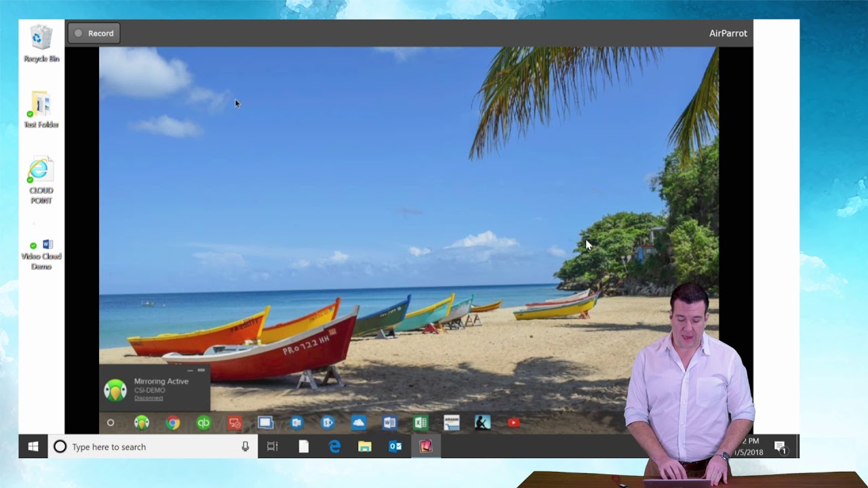Launch Microsoft Edge from the taskbar

[334, 447]
